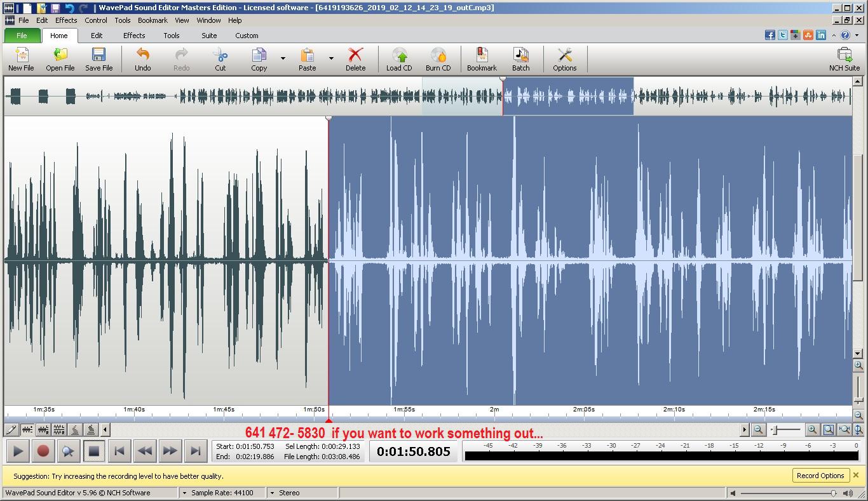Click the horizontal zoom slider handle

tap(775, 430)
